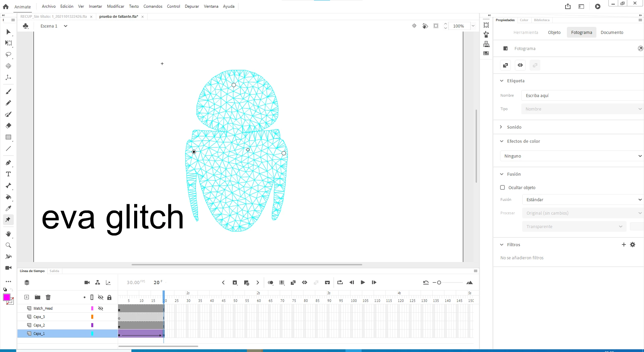Toggle hide all layers eye icon
The image size is (644, 352).
pos(101,297)
